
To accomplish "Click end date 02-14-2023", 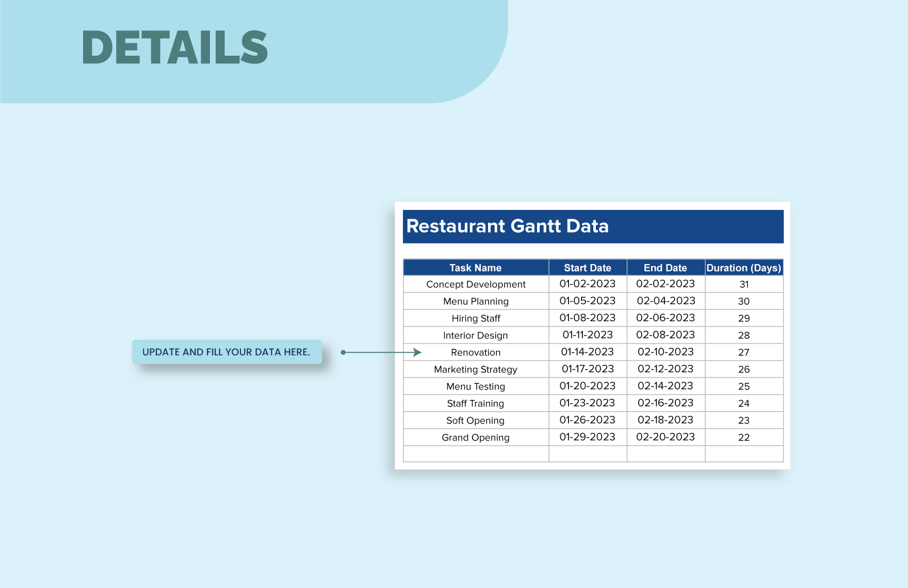I will 666,386.
